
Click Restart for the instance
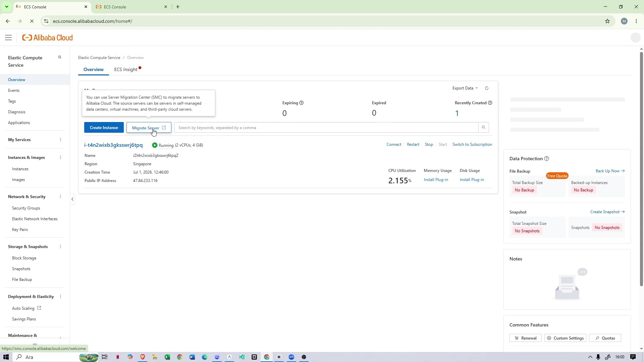click(413, 144)
